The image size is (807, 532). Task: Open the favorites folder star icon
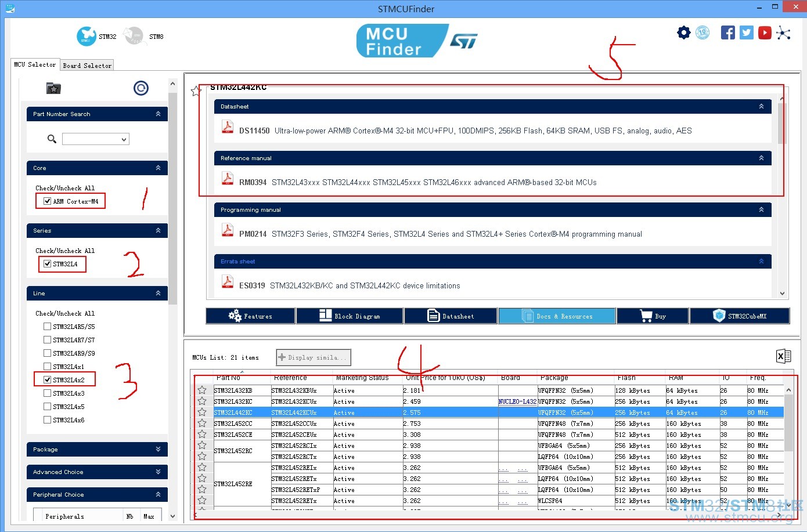pos(53,88)
